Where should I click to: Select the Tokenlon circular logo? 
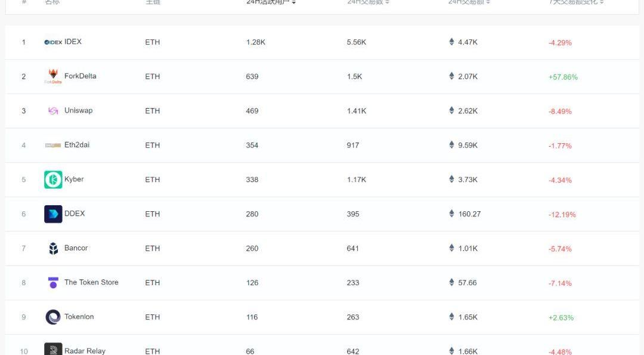pyautogui.click(x=53, y=317)
